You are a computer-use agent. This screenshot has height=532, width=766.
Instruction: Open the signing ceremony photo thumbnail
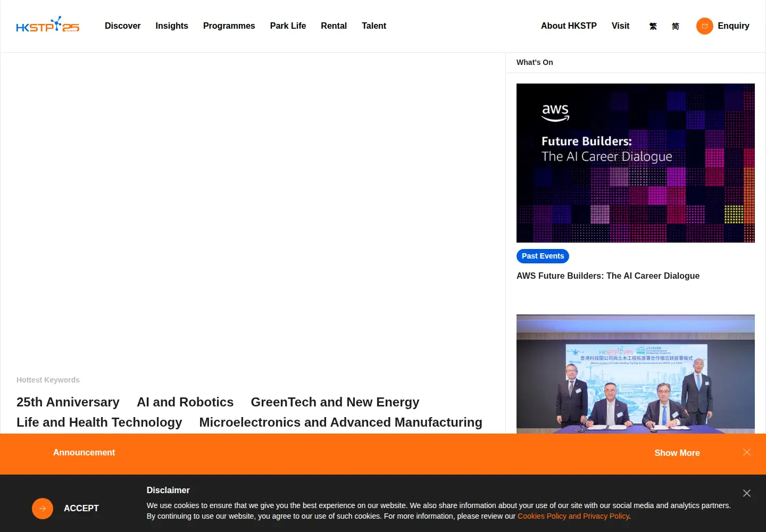coord(636,374)
